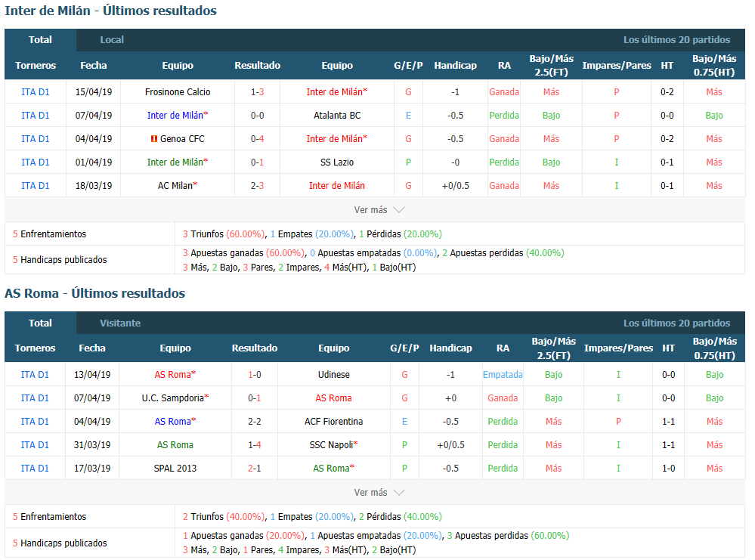Click the ACF Fiorentina team name
This screenshot has height=560, width=755.
[334, 422]
